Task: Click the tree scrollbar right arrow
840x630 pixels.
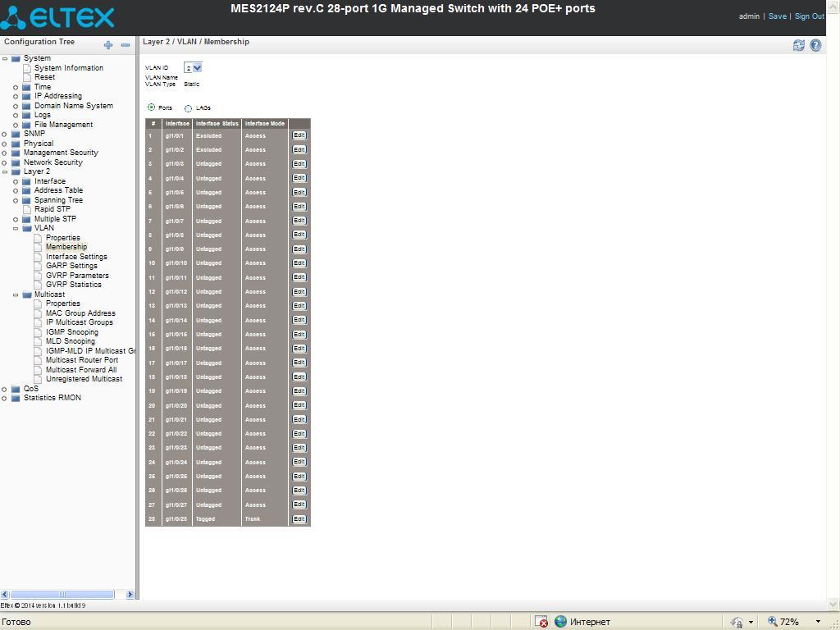Action: coord(130,594)
